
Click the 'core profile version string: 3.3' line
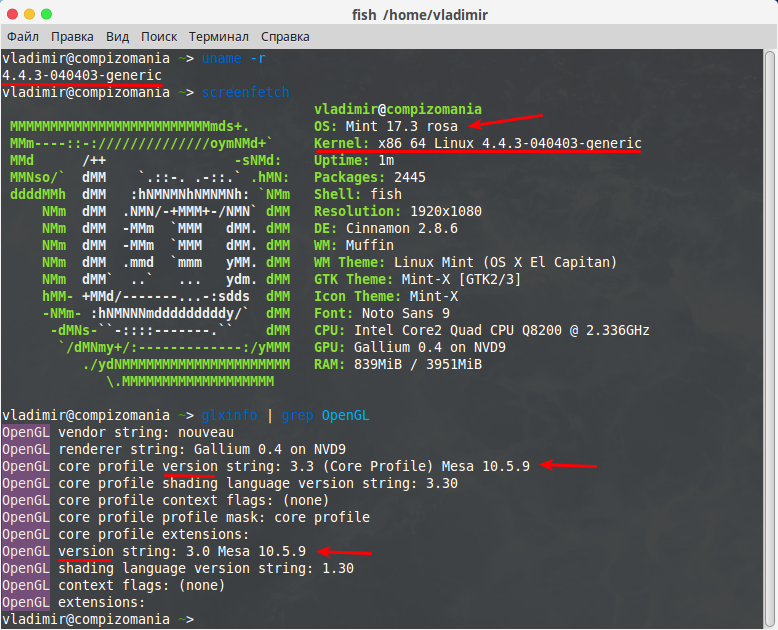coord(265,466)
